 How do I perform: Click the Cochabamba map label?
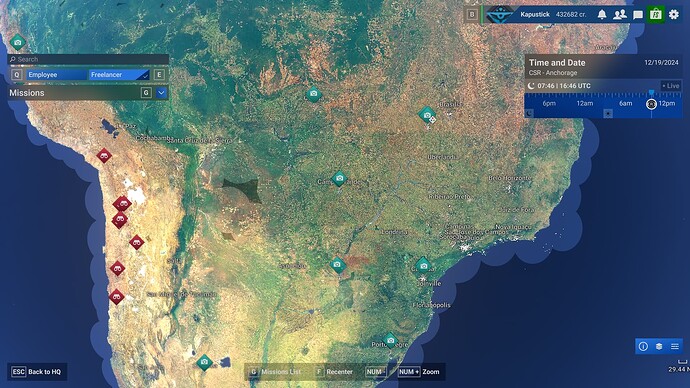pyautogui.click(x=154, y=138)
